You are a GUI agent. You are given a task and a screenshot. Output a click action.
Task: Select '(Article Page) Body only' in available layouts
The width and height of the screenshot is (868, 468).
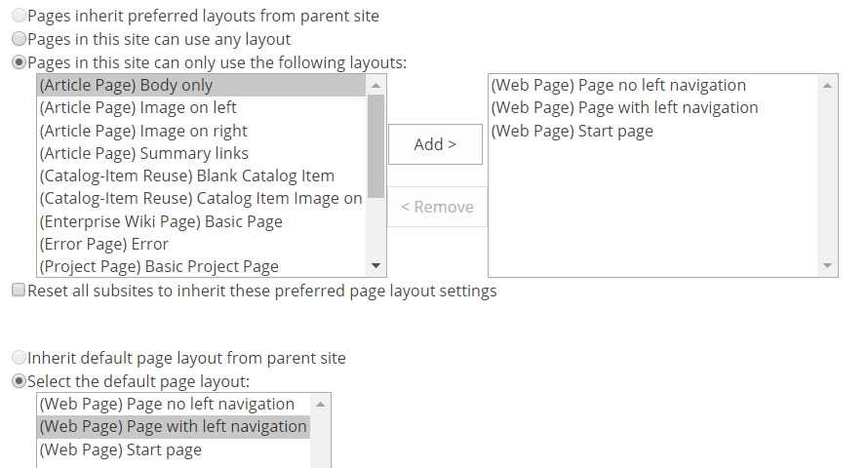pos(202,85)
